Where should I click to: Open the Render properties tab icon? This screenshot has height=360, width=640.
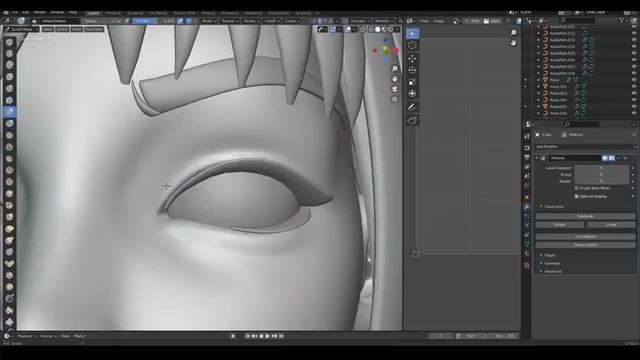[x=527, y=148]
